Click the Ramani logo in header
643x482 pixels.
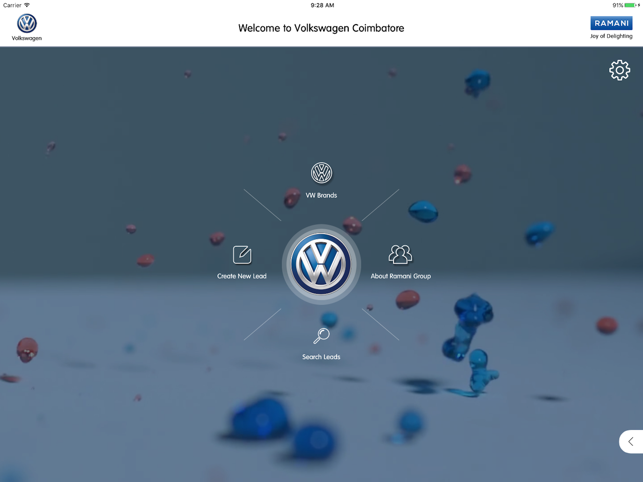coord(611,23)
